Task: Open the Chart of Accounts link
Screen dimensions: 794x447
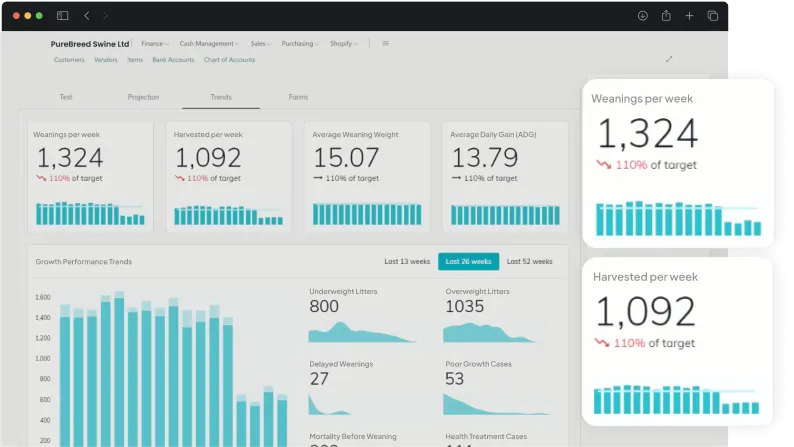Action: 229,60
